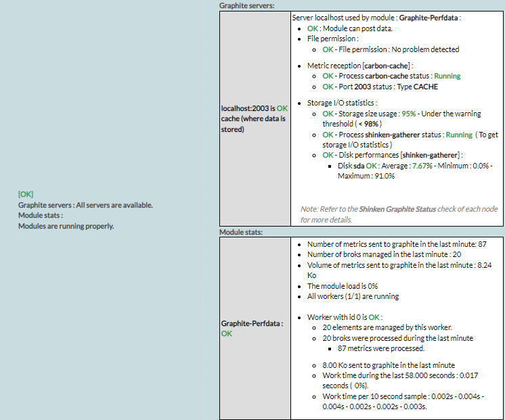Viewport: 505px width, 420px height.
Task: Click Disk sda average 7.67% value
Action: (423, 166)
